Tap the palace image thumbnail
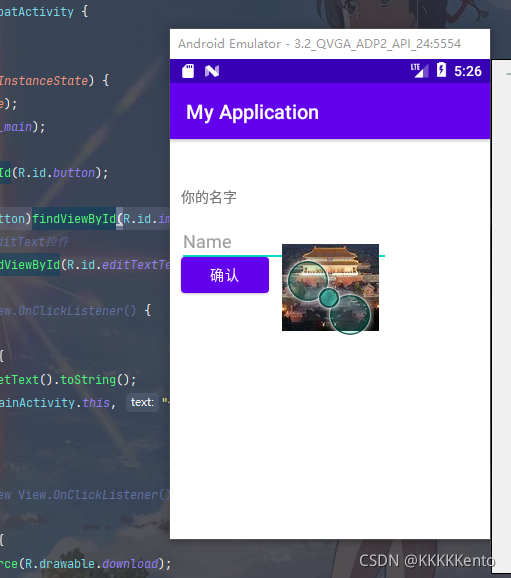This screenshot has width=511, height=578. pyautogui.click(x=330, y=288)
